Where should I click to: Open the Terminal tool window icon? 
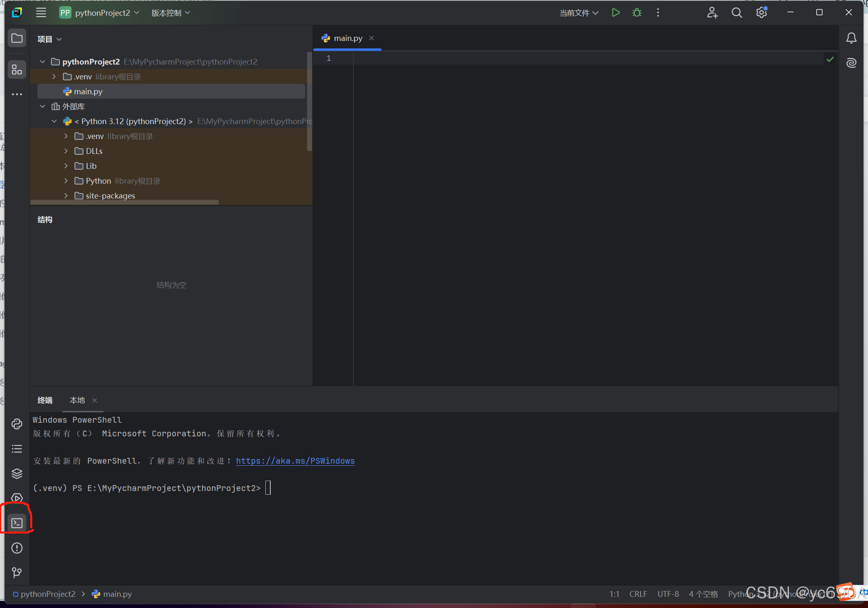coord(17,523)
